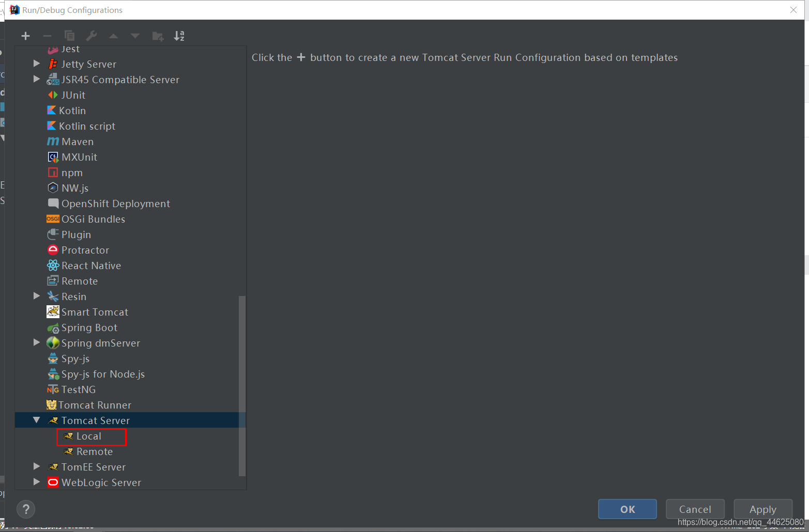Collapse the Tomcat Server node
The height and width of the screenshot is (532, 809).
37,420
